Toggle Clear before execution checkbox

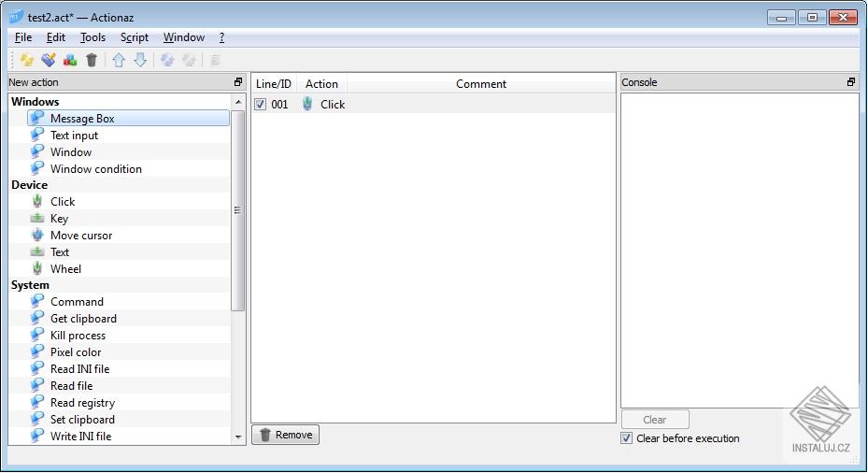coord(626,438)
